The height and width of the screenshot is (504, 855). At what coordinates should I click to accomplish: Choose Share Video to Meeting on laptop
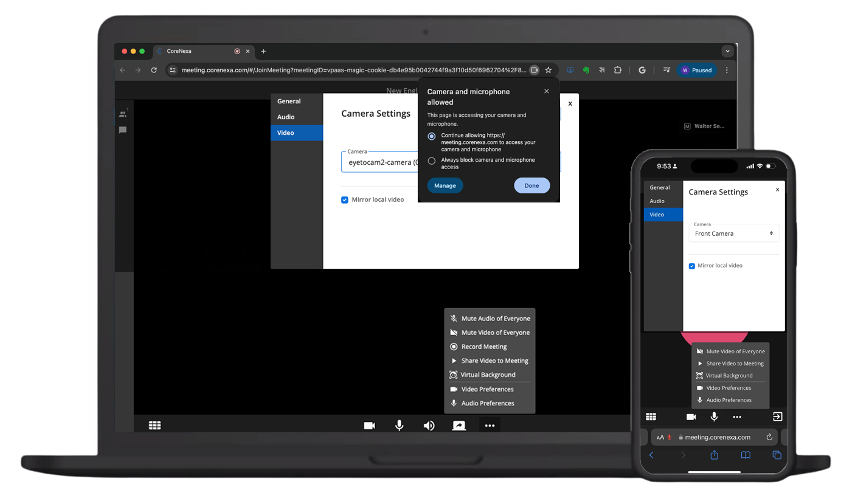(490, 361)
